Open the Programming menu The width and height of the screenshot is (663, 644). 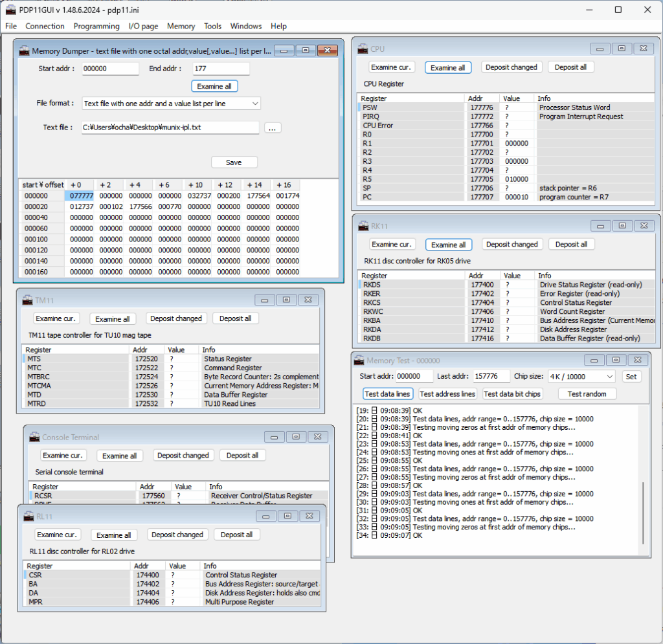(x=96, y=27)
